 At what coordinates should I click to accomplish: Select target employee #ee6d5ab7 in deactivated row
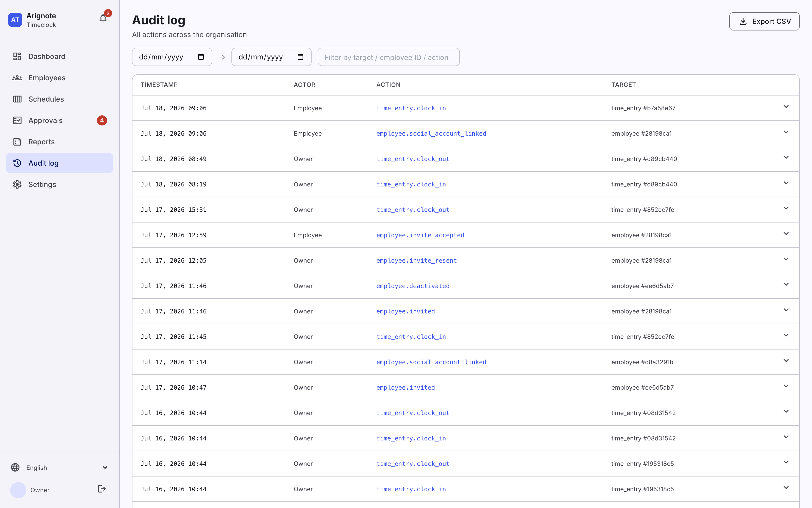point(642,286)
